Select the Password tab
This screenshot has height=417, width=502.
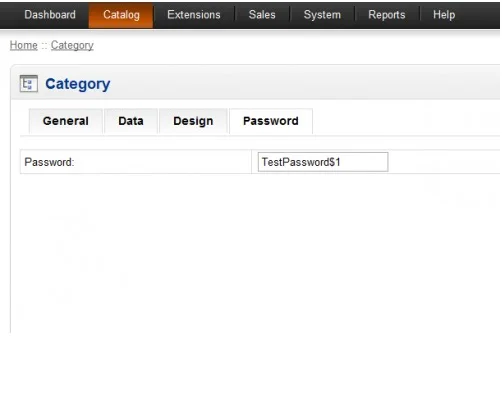coord(271,121)
